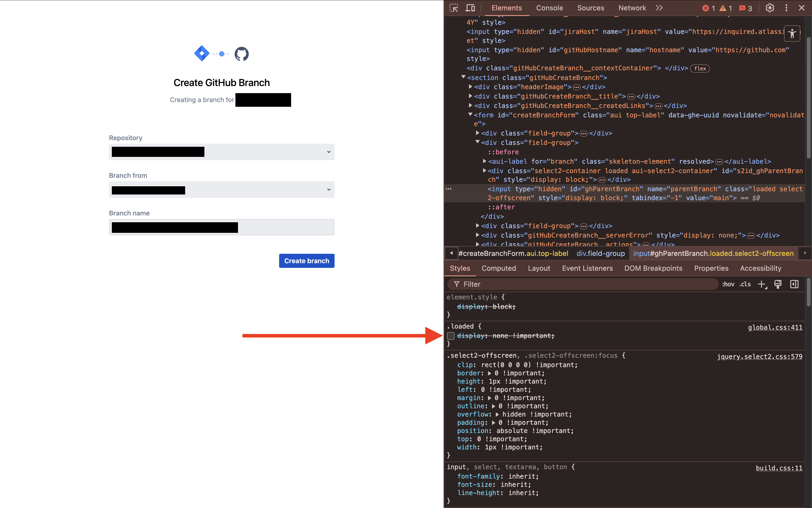Open jquery.select2.css:579 source link

pyautogui.click(x=760, y=357)
